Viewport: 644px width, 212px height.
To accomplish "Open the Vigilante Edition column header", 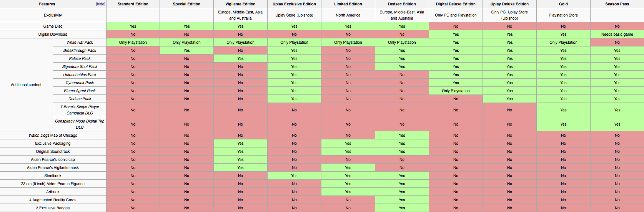I will coord(240,4).
